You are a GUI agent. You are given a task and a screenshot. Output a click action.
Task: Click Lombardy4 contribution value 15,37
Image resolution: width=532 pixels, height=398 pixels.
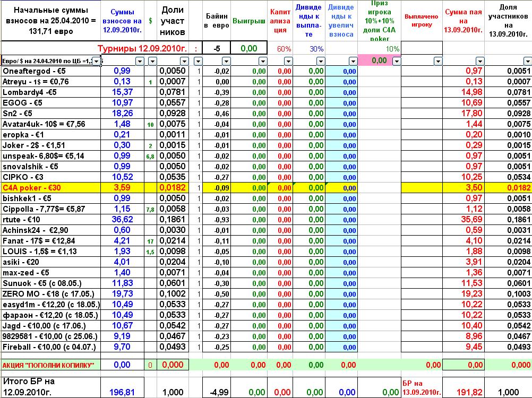(x=122, y=92)
